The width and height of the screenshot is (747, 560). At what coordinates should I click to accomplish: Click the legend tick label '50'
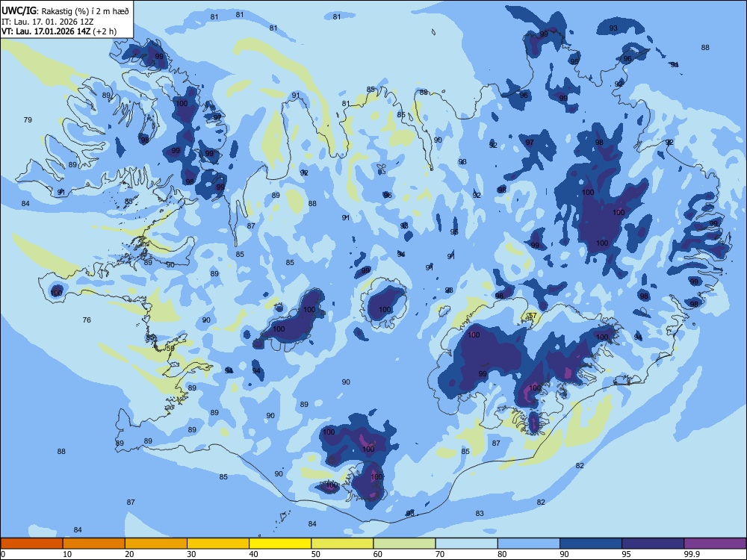point(316,554)
